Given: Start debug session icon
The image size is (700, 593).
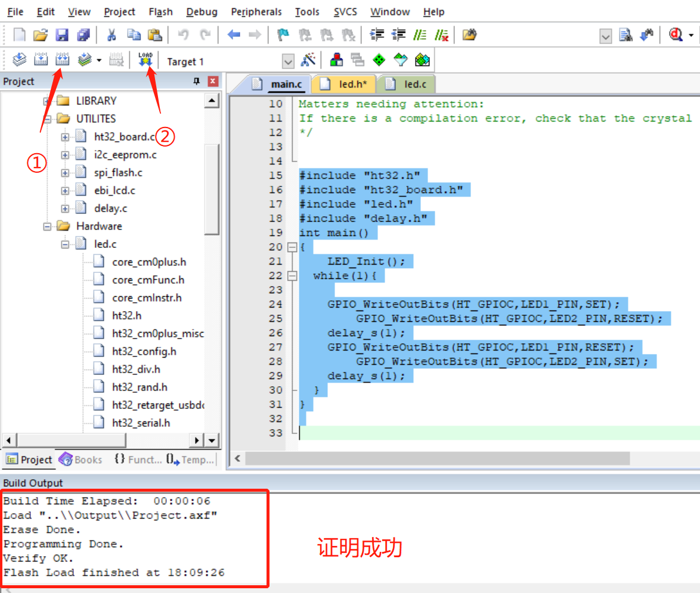Looking at the screenshot, I should click(676, 35).
